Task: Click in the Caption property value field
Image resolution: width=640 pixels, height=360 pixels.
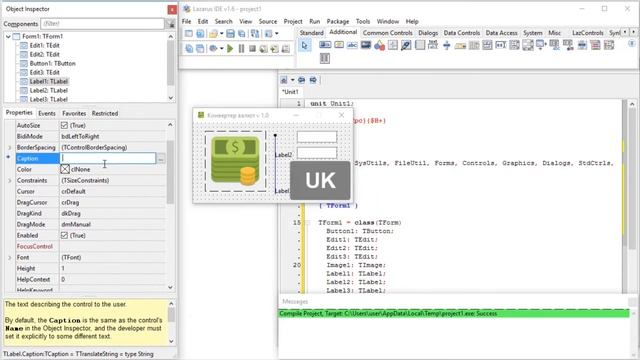Action: pos(108,158)
